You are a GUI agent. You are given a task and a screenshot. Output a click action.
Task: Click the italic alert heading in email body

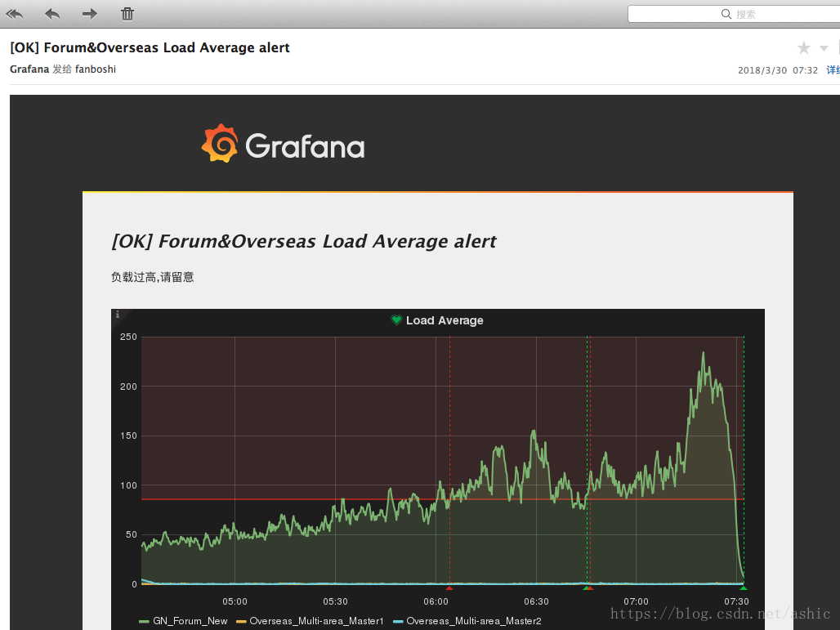[304, 242]
